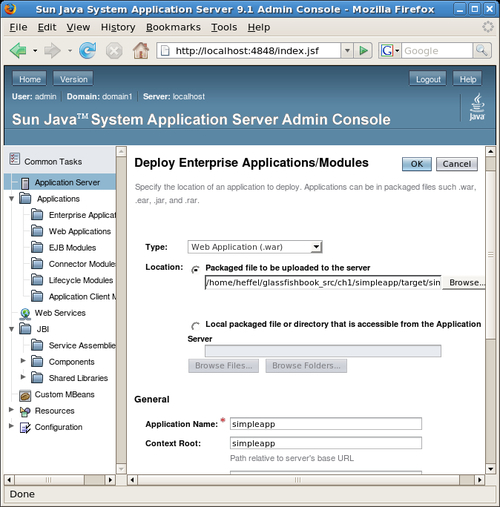
Task: Click the Resources icon
Action: point(25,411)
